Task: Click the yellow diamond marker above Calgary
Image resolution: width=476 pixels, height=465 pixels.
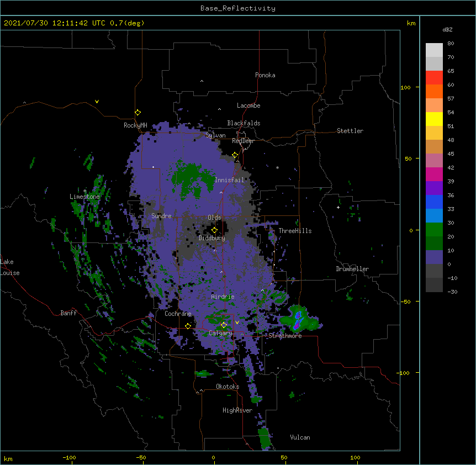Action: pyautogui.click(x=224, y=325)
